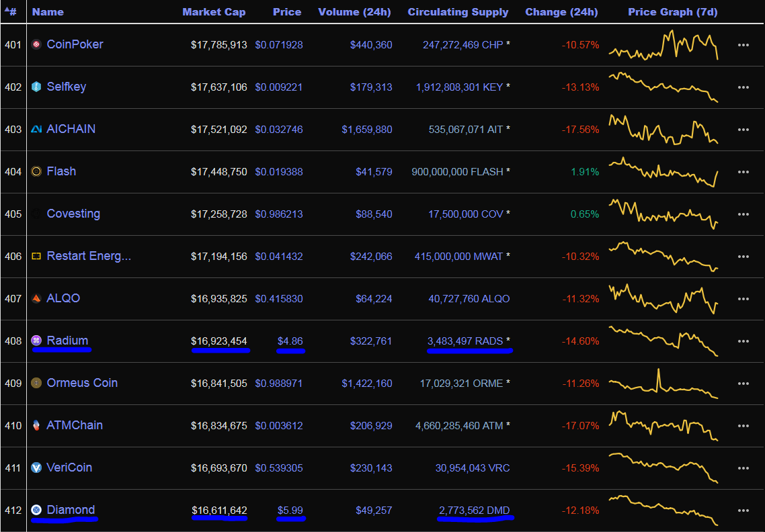
Task: Sort by the Market Cap column header
Action: 214,11
